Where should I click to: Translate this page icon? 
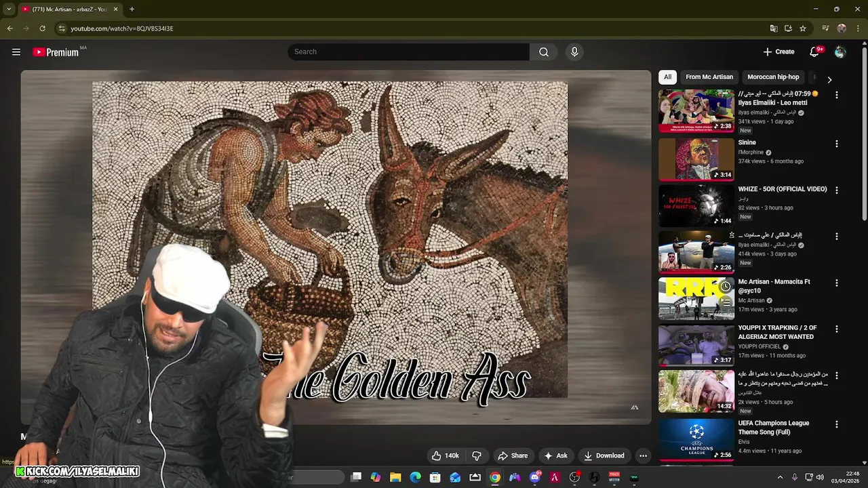click(x=774, y=28)
